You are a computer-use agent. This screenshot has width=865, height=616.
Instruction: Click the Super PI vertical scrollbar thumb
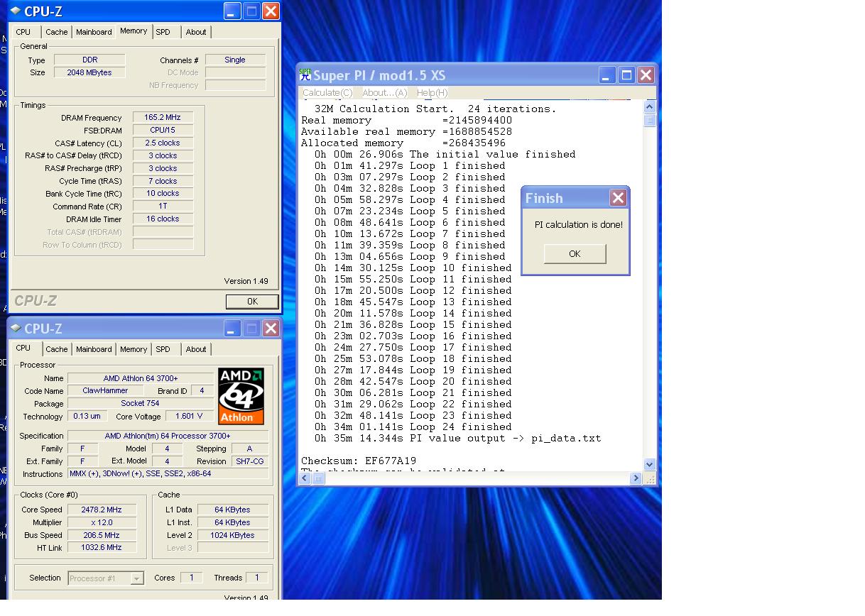(x=650, y=120)
